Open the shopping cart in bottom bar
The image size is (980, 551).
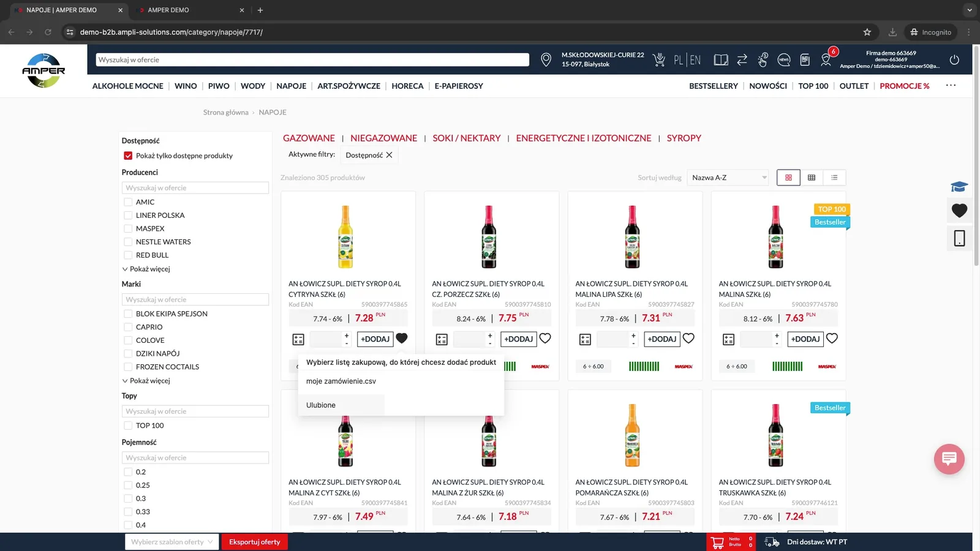tap(717, 542)
